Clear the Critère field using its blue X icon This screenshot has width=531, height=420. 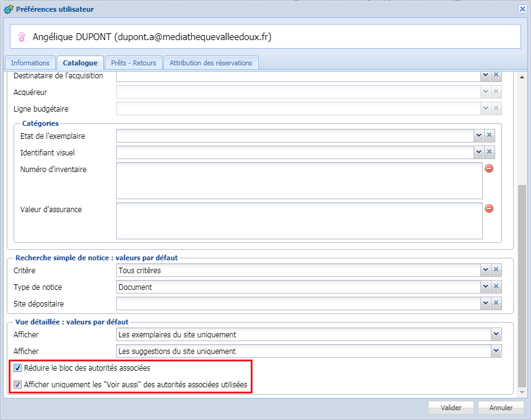pyautogui.click(x=496, y=270)
